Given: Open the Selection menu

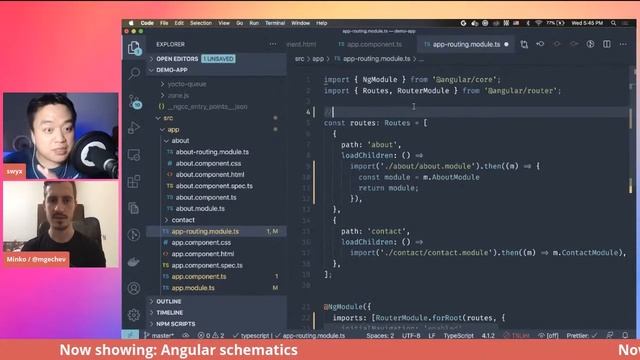Looking at the screenshot, I should (201, 23).
